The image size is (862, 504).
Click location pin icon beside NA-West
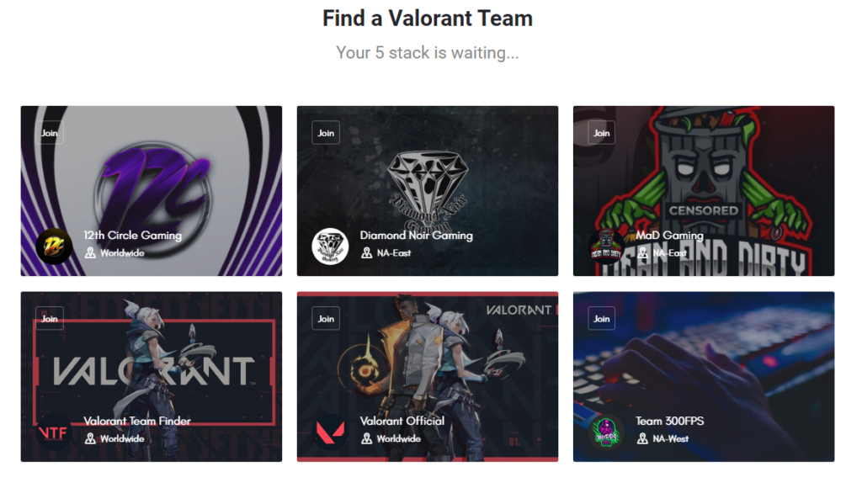642,438
